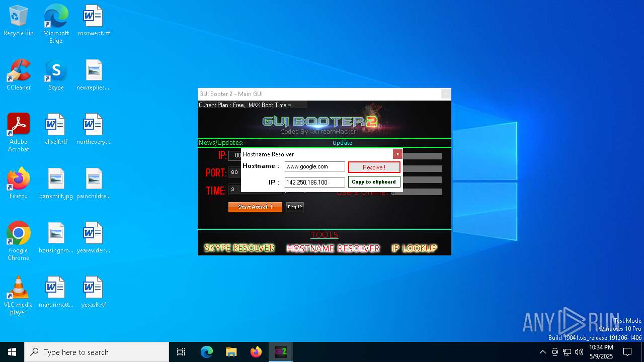Click the resolved IP address field

(315, 182)
